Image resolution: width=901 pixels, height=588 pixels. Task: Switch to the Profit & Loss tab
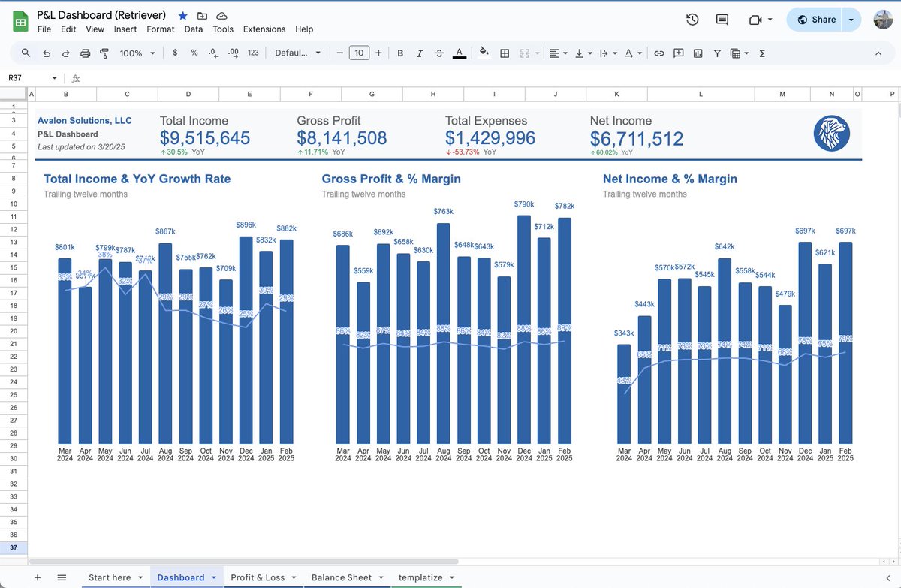pos(258,577)
